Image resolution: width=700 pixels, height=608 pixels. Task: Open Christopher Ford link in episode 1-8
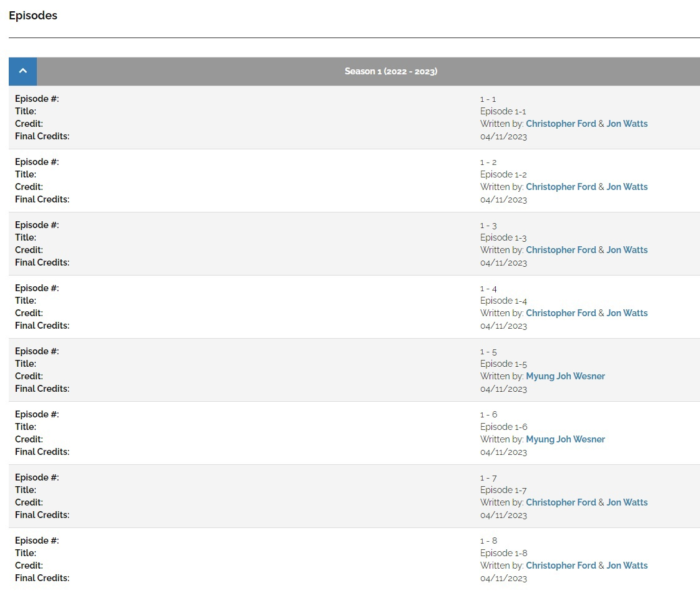(561, 565)
